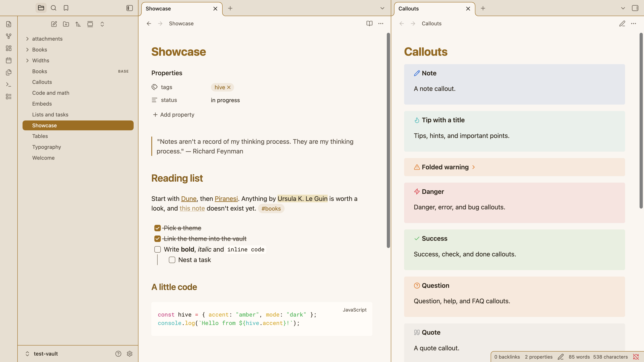Click auto-reveal current file icon

coord(90,24)
